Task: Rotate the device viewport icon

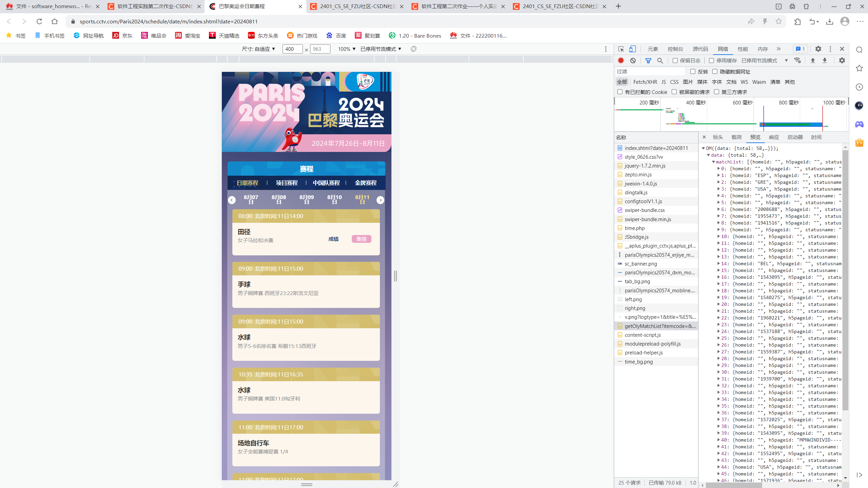Action: coord(413,49)
